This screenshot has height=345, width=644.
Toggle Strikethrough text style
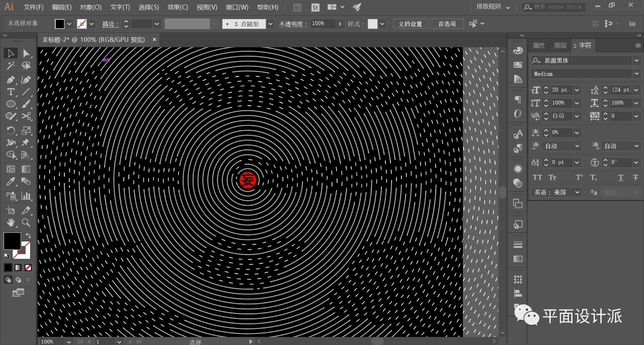635,178
